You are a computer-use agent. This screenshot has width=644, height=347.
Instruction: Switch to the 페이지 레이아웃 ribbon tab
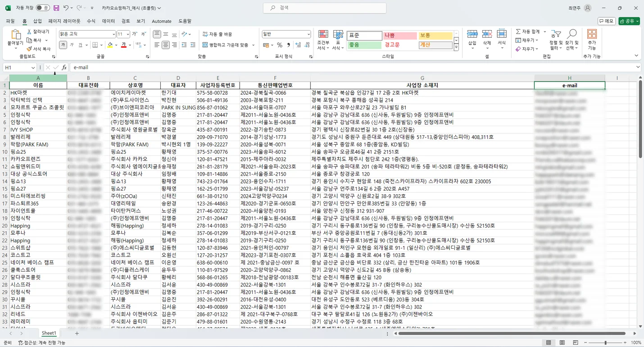(64, 21)
